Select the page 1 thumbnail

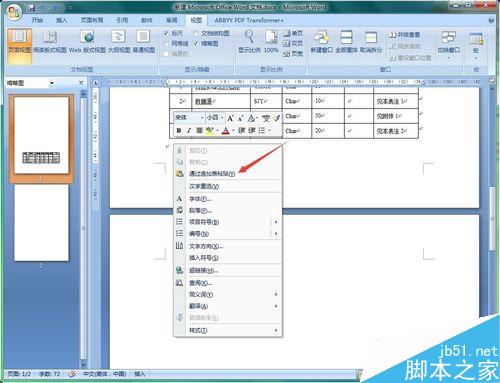(x=41, y=135)
